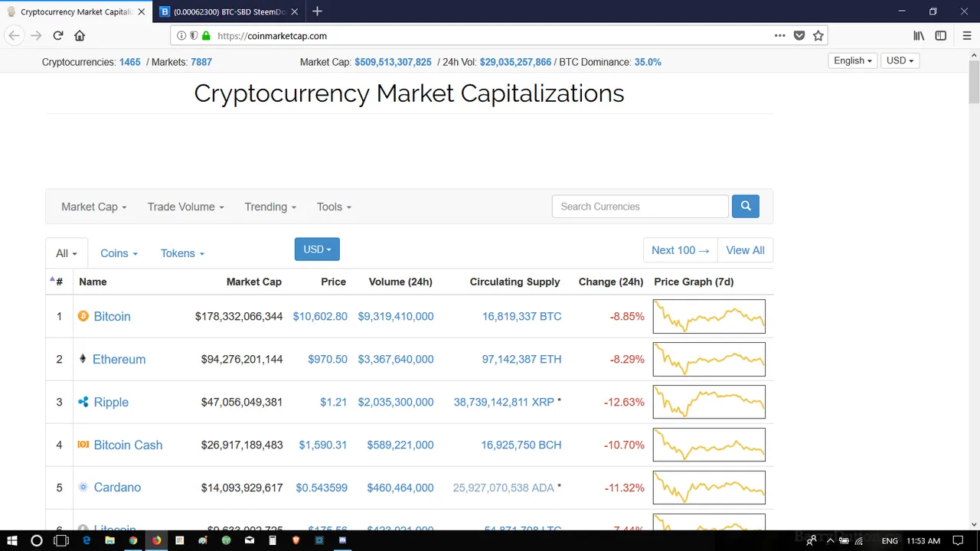Click Cardano volume $460,464,000 link
Viewport: 980px width, 551px height.
click(x=400, y=487)
